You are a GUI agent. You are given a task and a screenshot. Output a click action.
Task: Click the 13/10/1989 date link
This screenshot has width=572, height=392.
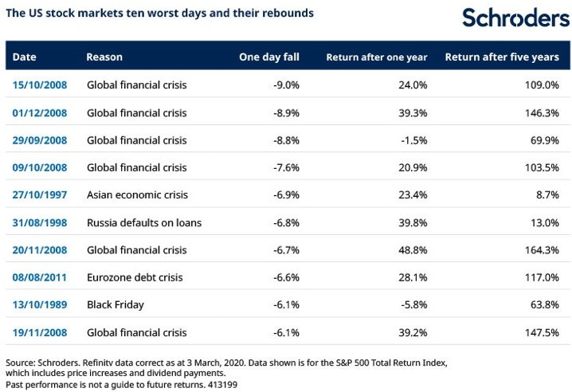(x=40, y=305)
